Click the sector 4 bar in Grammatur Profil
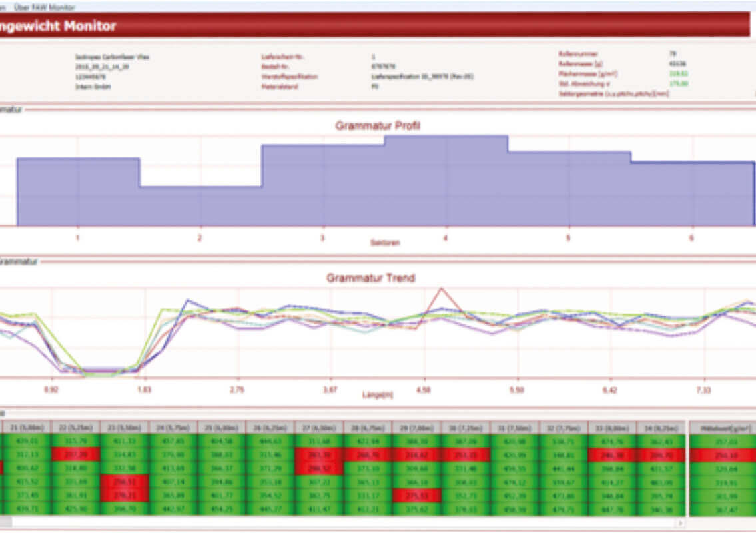756x533 pixels. pos(446,180)
